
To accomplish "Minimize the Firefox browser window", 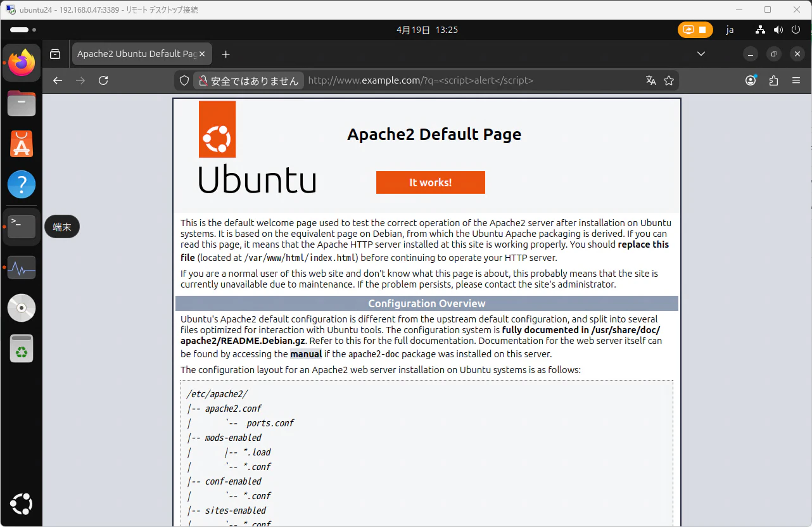I will 751,54.
